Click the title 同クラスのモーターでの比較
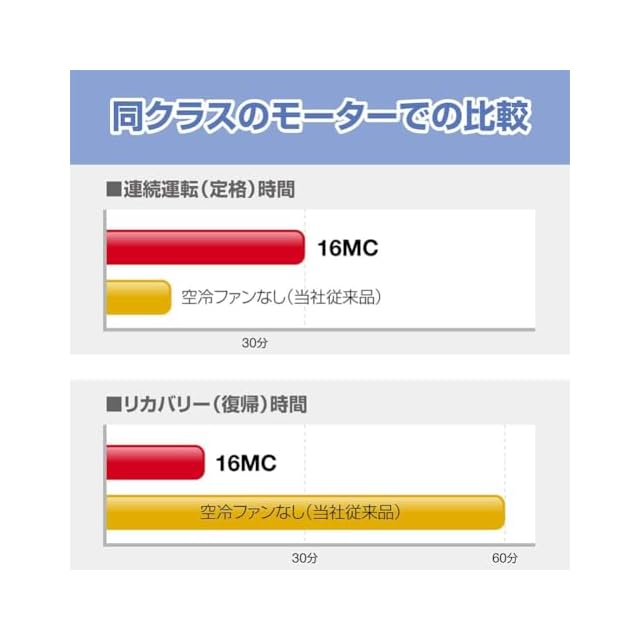 coord(319,117)
